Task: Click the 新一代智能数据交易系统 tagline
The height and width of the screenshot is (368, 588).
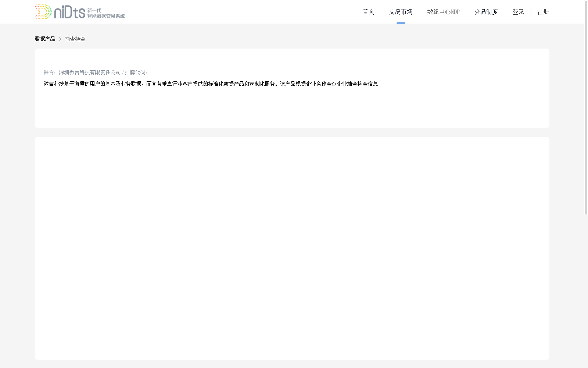Action: click(106, 13)
